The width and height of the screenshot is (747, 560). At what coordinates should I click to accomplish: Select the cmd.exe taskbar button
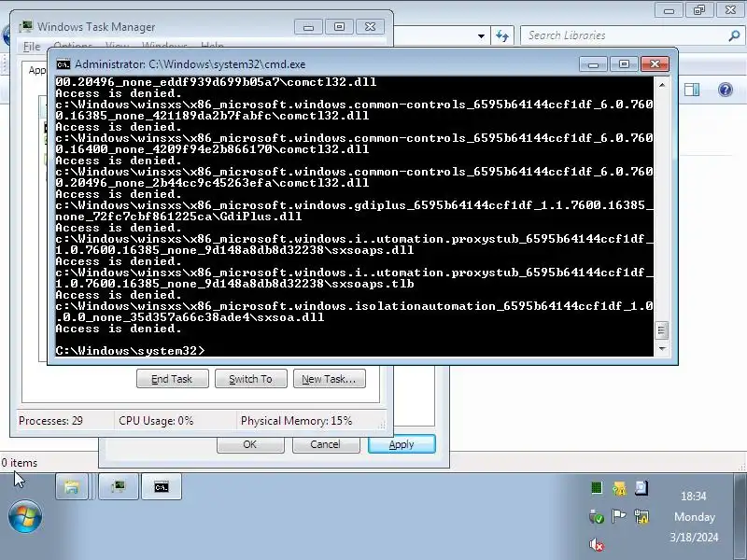(x=161, y=486)
